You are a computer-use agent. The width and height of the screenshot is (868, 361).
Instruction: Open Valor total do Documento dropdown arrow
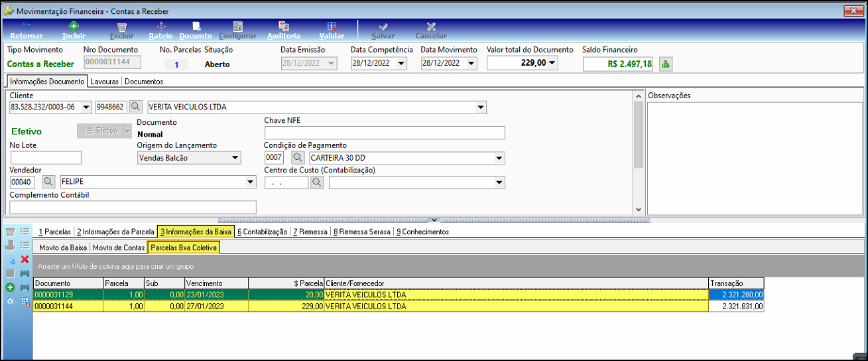tap(552, 63)
